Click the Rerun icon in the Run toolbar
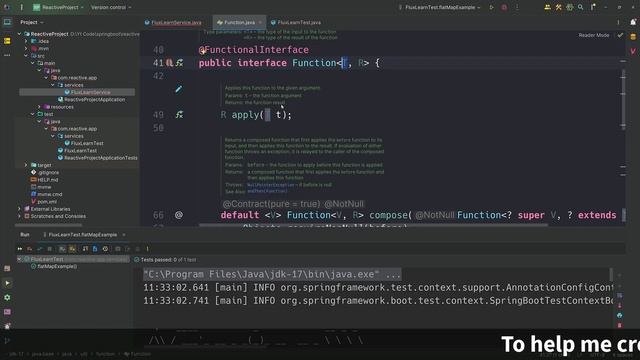 20,249
